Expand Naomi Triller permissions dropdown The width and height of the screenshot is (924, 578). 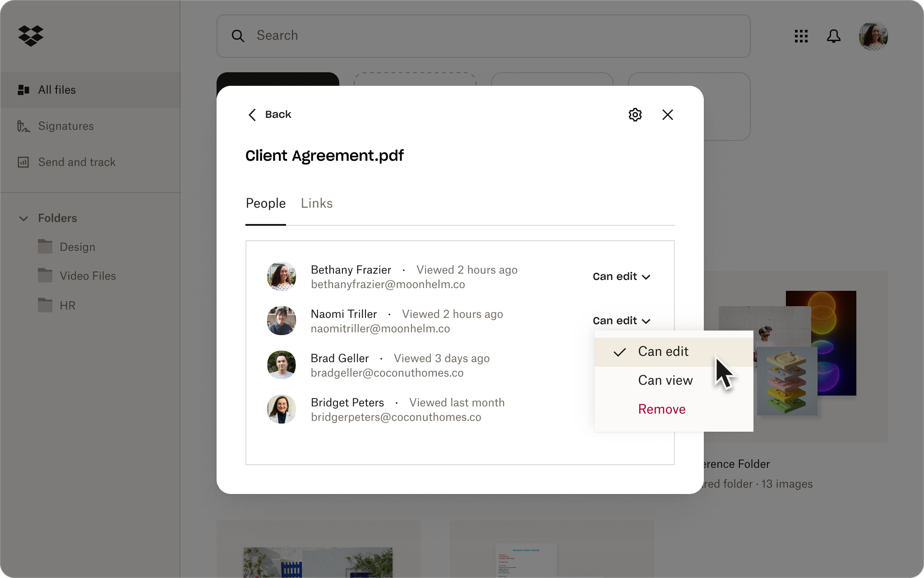[x=621, y=320]
